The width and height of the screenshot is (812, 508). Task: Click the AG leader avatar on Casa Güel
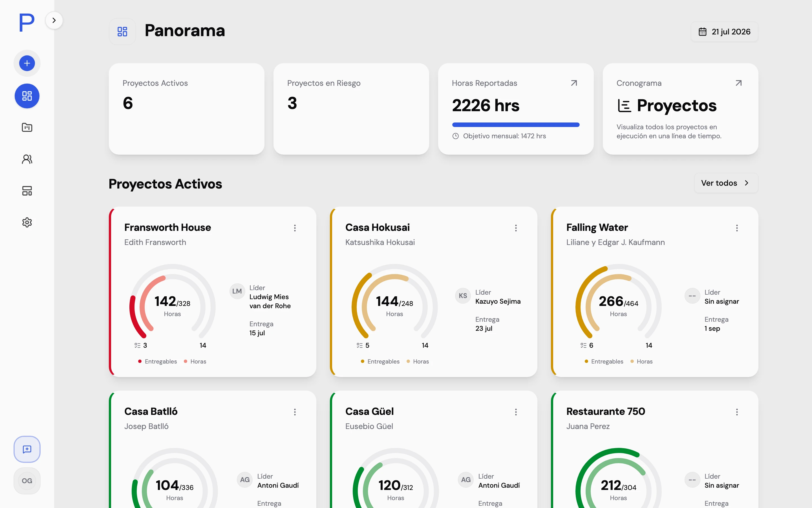(x=466, y=480)
